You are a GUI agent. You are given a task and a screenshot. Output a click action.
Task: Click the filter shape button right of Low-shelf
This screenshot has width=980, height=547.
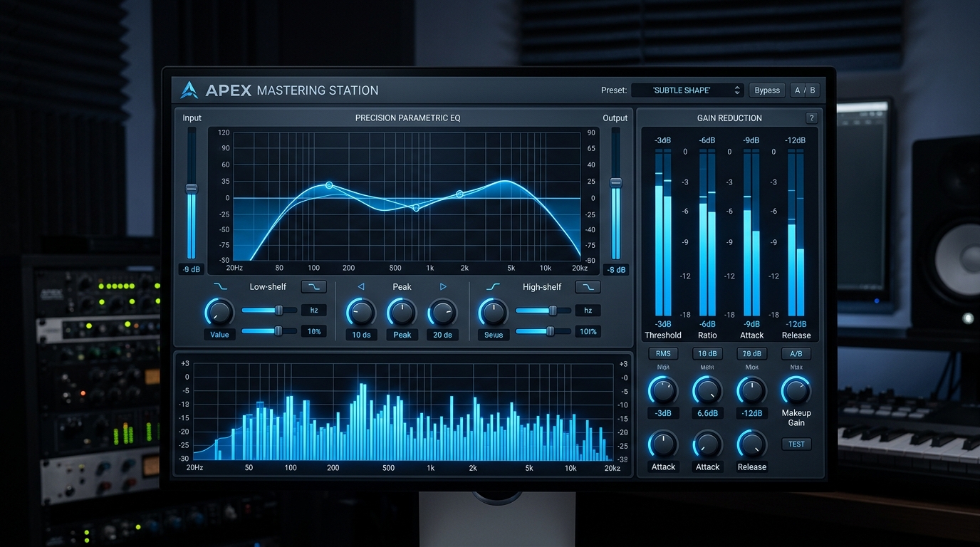314,286
